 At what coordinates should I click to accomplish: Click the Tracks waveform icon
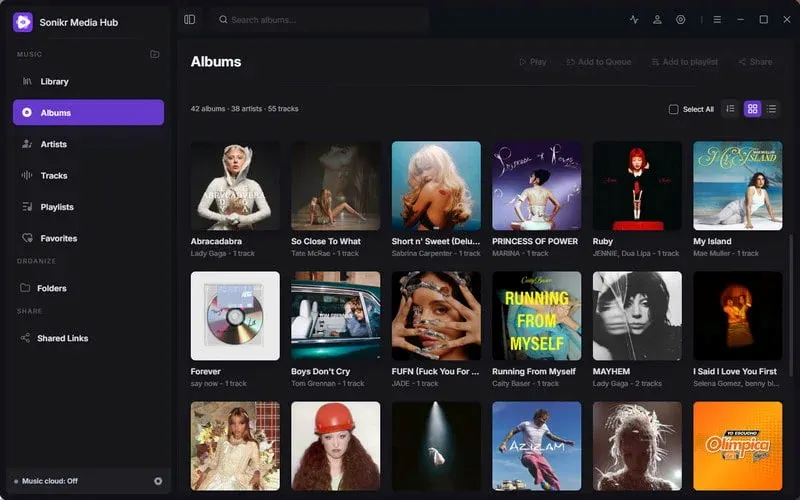pyautogui.click(x=27, y=175)
